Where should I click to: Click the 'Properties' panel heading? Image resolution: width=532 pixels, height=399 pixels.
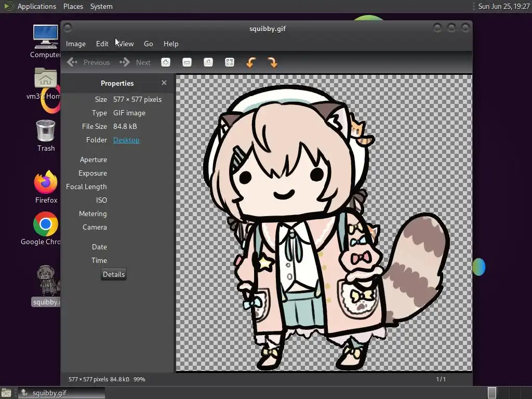coord(117,83)
